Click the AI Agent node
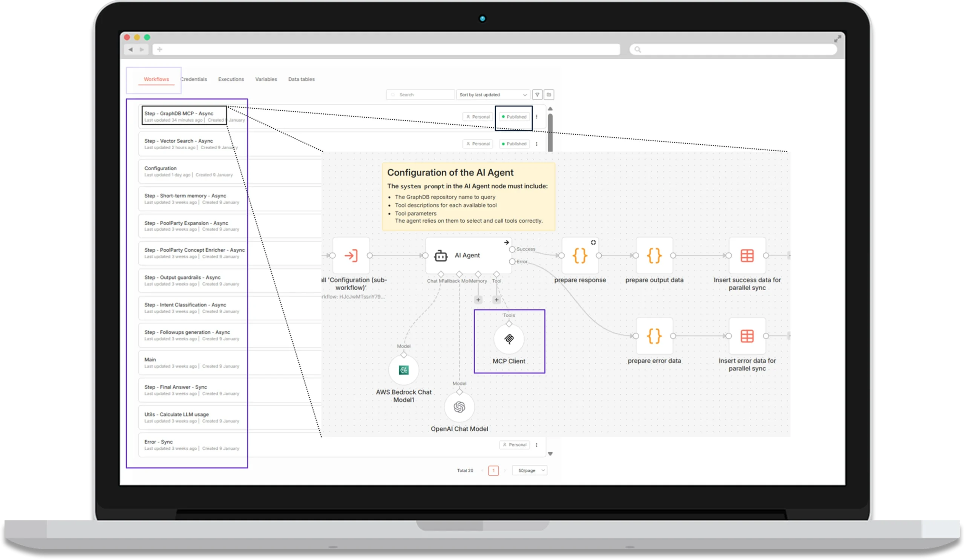The height and width of the screenshot is (560, 965). pos(467,256)
